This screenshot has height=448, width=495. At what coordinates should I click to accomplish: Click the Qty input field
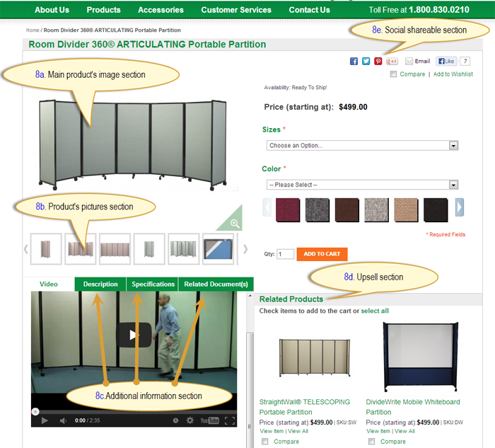pyautogui.click(x=285, y=254)
